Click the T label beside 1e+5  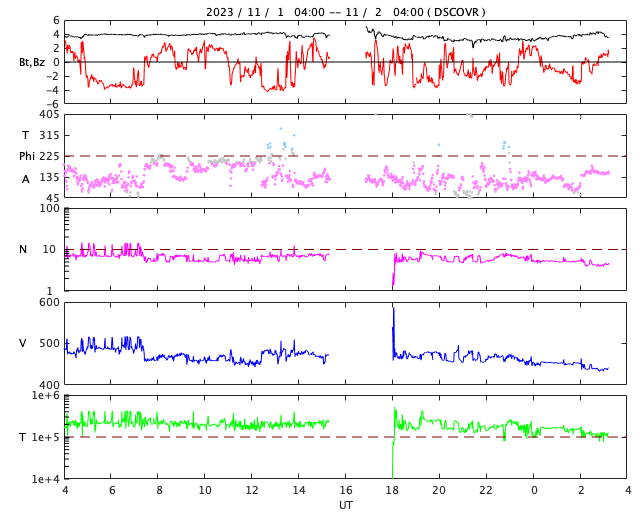23,437
